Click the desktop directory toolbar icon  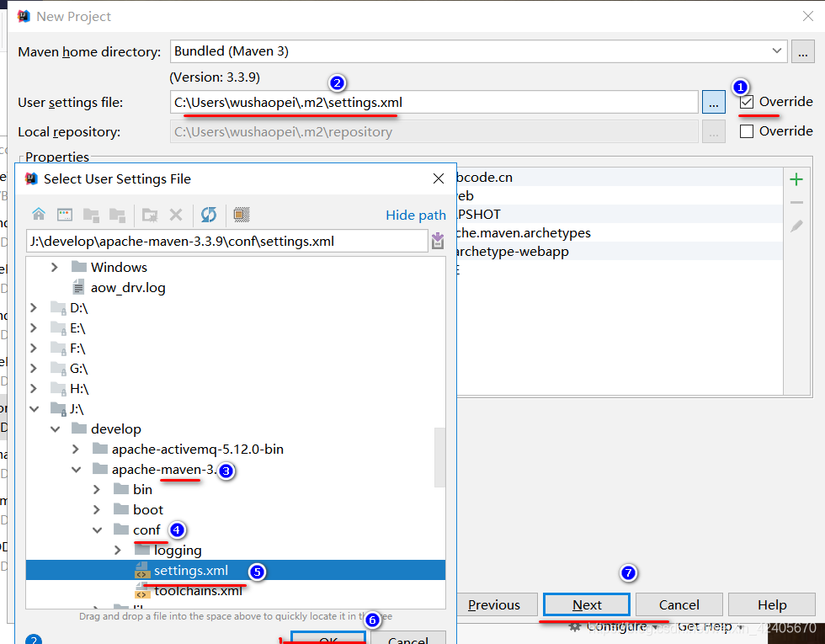(65, 215)
